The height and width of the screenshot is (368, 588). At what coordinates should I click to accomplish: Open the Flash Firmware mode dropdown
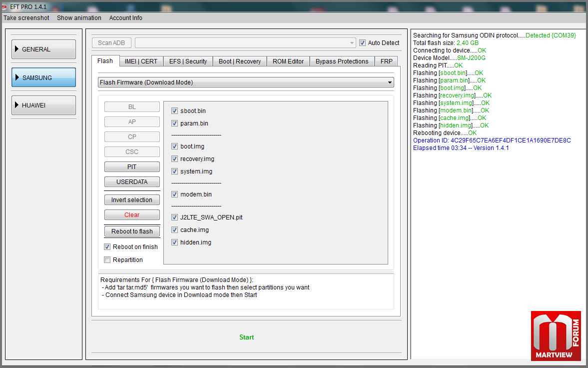246,82
